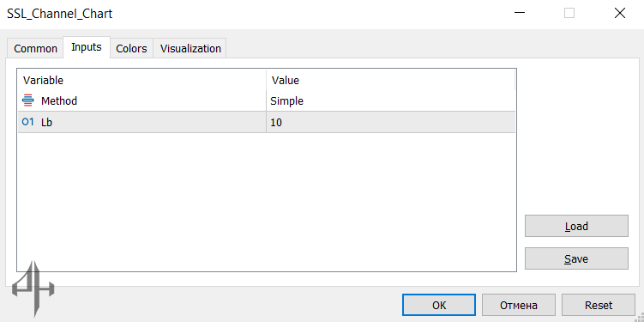Select the Lb variable row
The height and width of the screenshot is (322, 644).
click(267, 122)
